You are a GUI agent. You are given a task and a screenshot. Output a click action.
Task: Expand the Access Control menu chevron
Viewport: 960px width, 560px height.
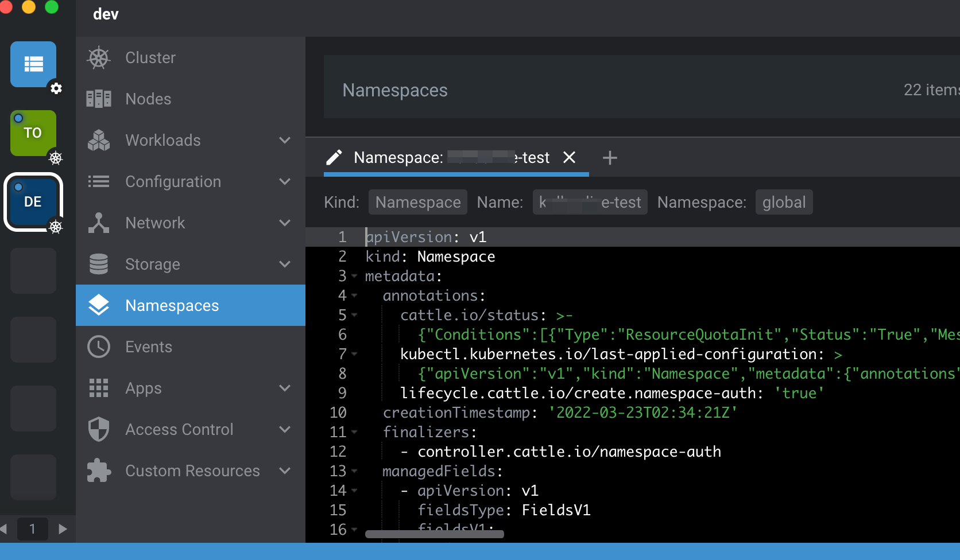[285, 429]
